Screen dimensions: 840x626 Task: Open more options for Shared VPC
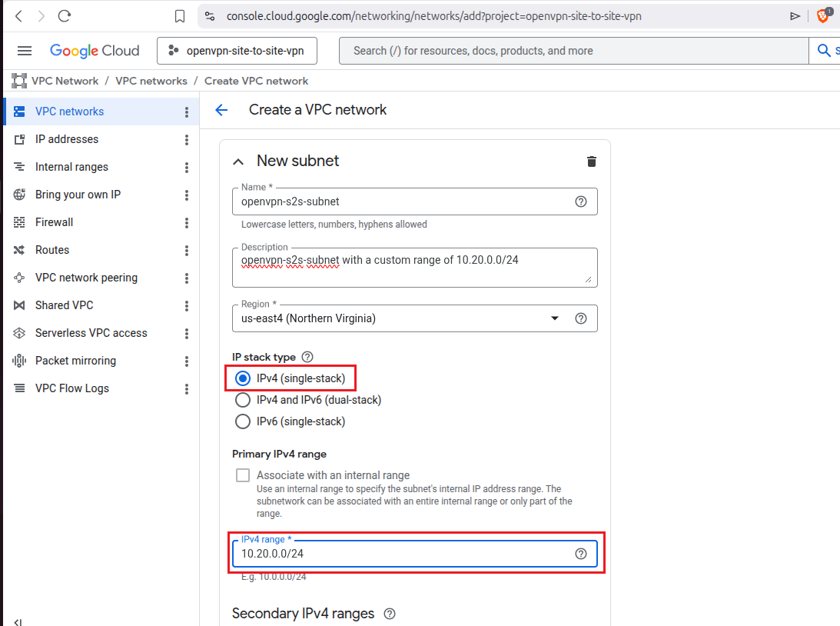[187, 306]
